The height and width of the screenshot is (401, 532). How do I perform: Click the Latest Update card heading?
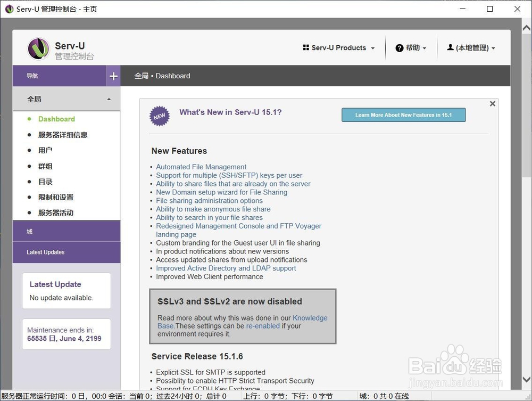point(55,284)
